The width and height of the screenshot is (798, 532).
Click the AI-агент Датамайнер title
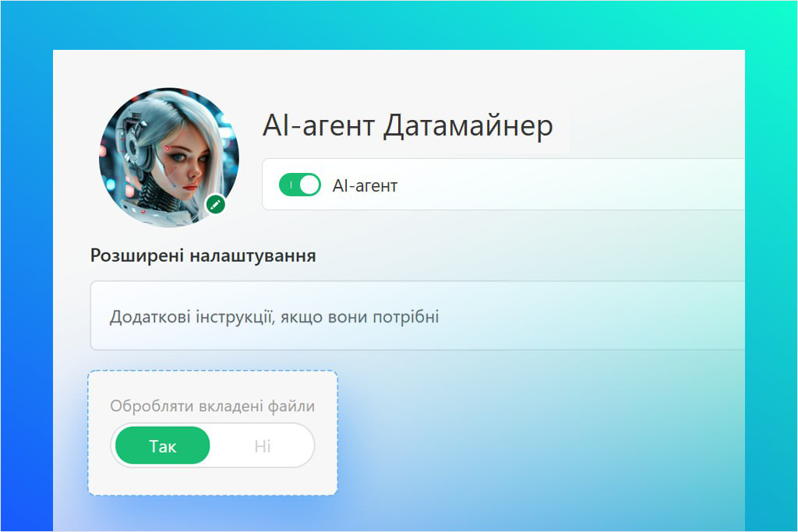pyautogui.click(x=408, y=125)
